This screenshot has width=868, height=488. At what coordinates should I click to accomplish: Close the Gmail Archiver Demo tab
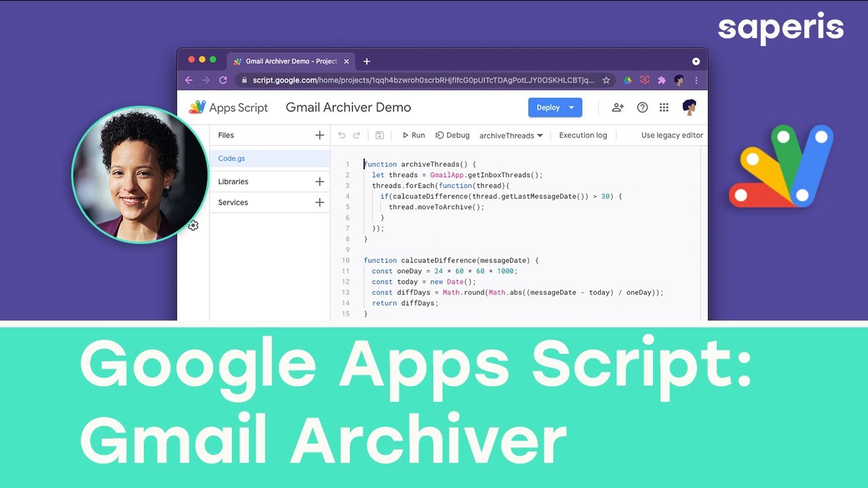(347, 61)
